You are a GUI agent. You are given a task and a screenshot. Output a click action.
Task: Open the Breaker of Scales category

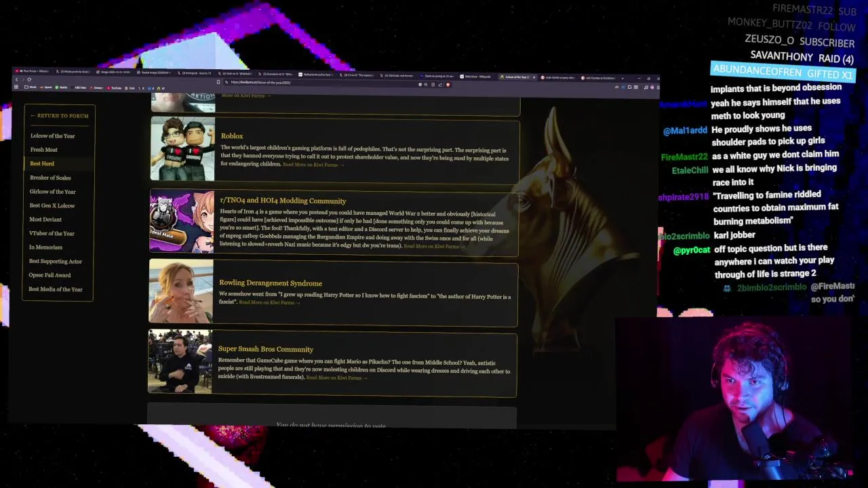(x=50, y=178)
